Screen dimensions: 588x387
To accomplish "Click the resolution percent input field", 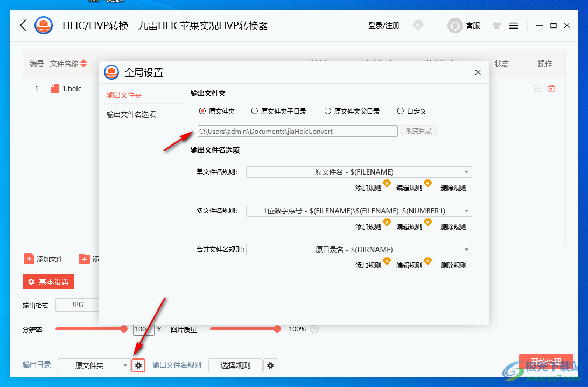I will (x=144, y=329).
